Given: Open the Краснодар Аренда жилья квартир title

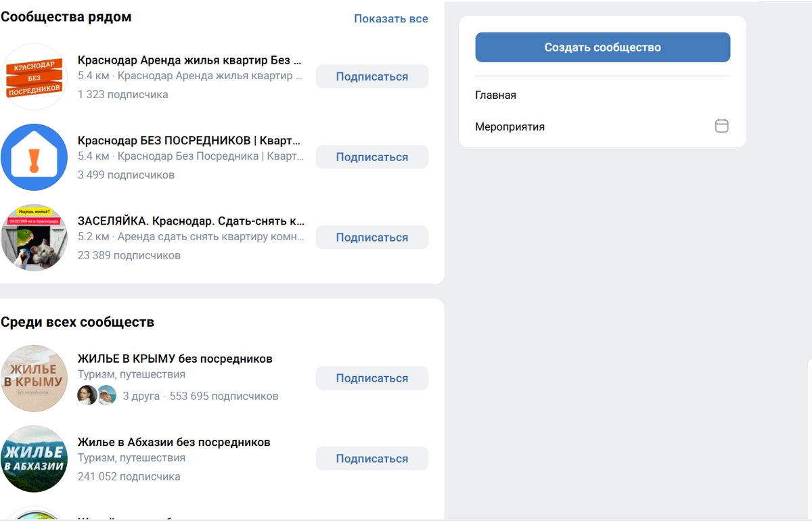Looking at the screenshot, I should coord(189,60).
